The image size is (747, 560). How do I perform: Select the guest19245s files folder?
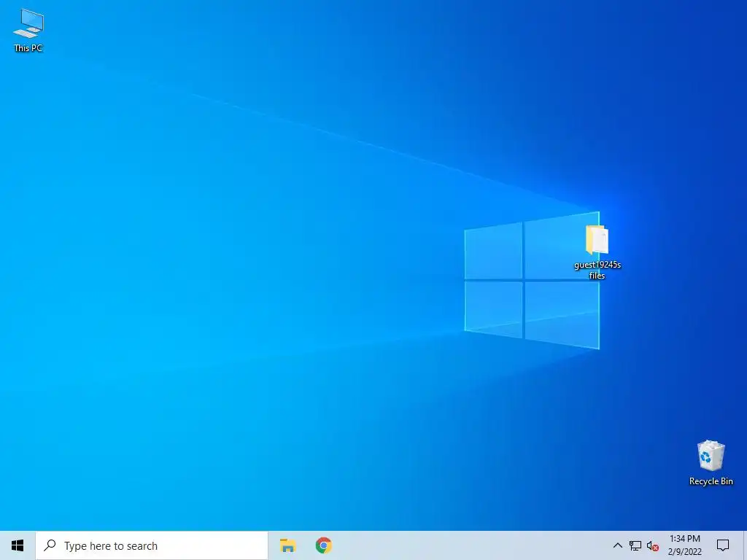[x=597, y=252]
